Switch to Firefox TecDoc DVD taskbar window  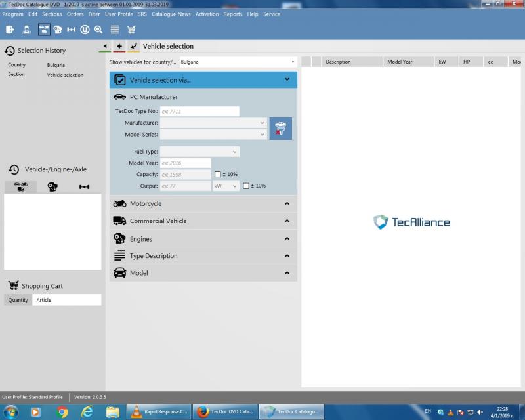pos(225,411)
